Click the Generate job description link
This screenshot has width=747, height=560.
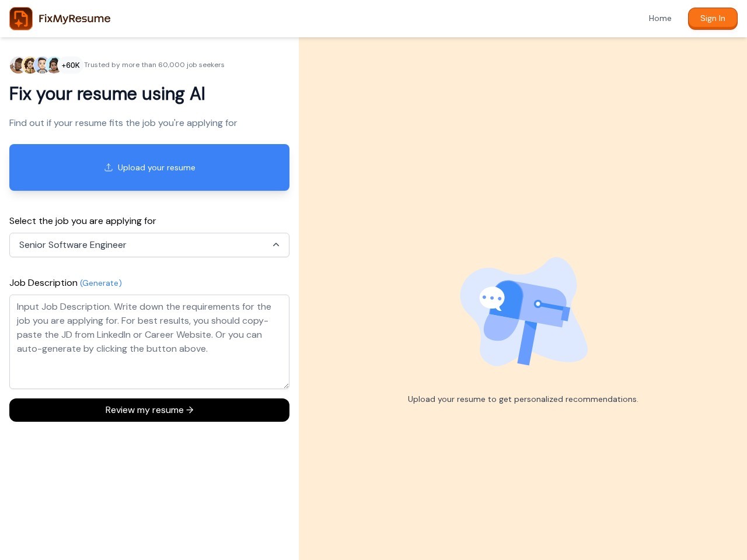coord(100,283)
